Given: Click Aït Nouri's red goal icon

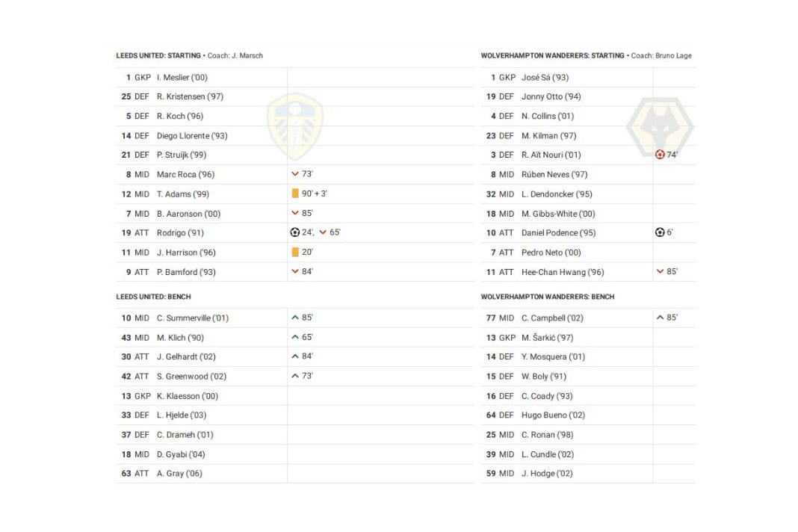Looking at the screenshot, I should [x=660, y=155].
